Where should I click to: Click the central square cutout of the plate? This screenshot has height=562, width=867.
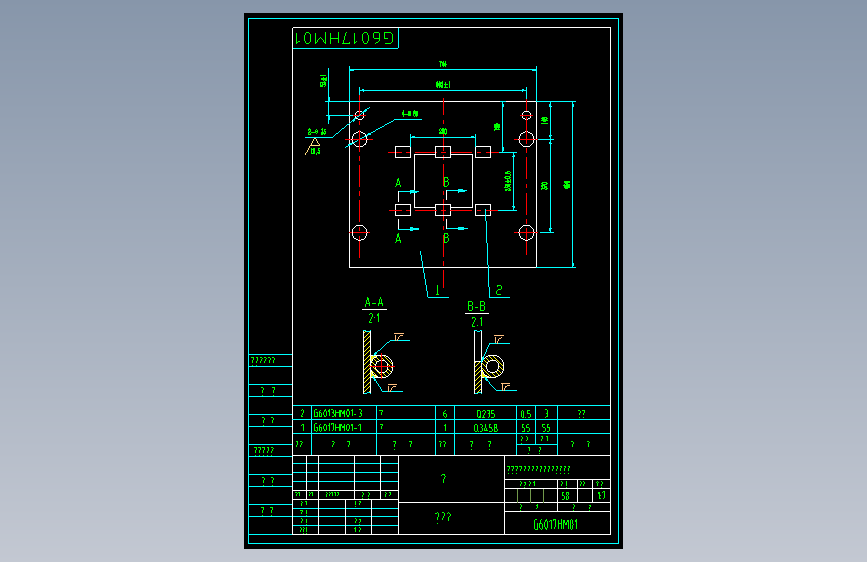click(x=443, y=180)
